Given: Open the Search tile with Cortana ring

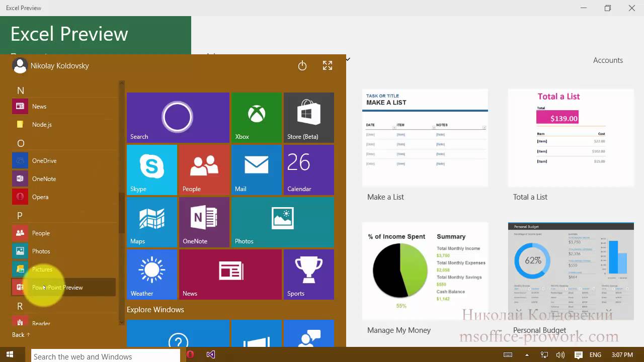Looking at the screenshot, I should click(x=178, y=118).
